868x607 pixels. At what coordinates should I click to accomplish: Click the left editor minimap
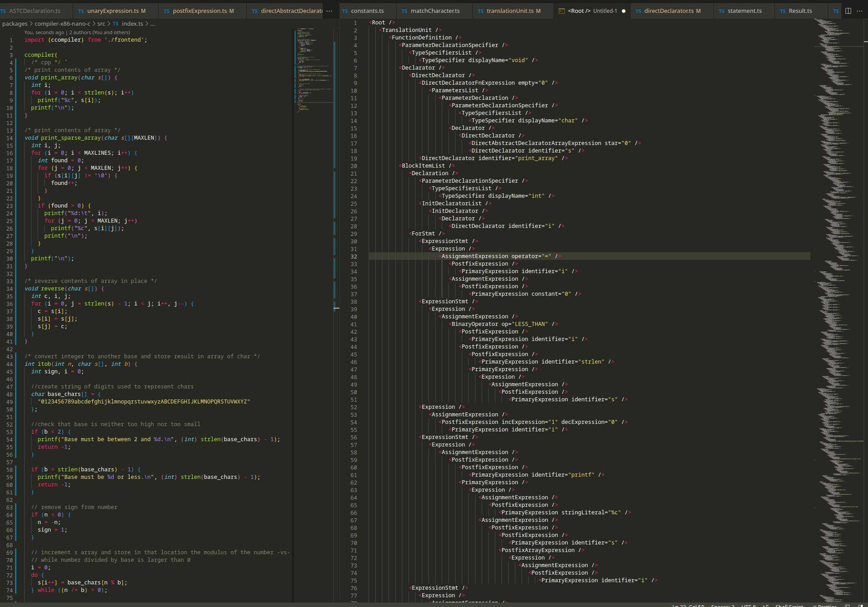click(313, 71)
